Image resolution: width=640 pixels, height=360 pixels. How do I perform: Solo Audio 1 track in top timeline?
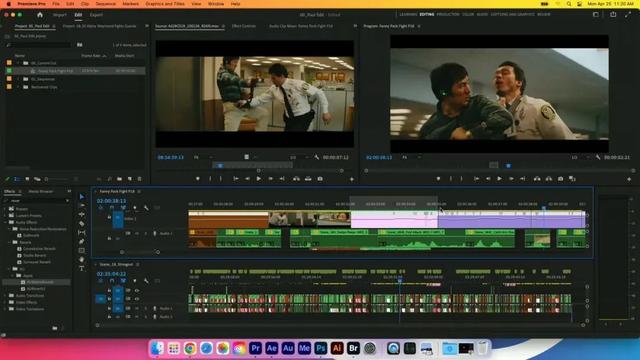point(146,233)
